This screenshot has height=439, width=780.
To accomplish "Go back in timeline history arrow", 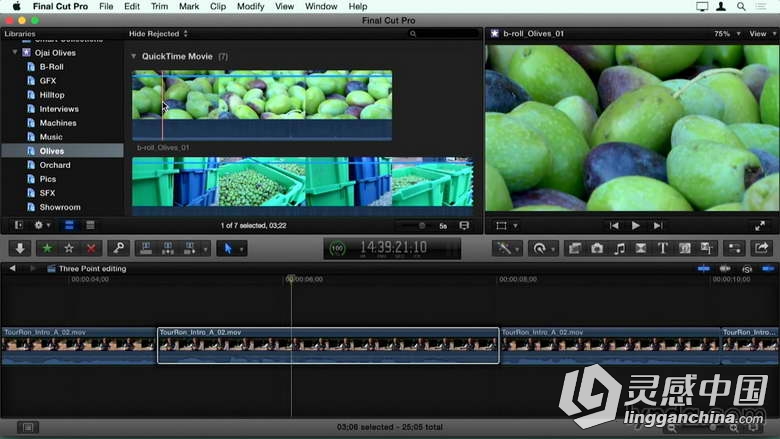I will pos(12,268).
